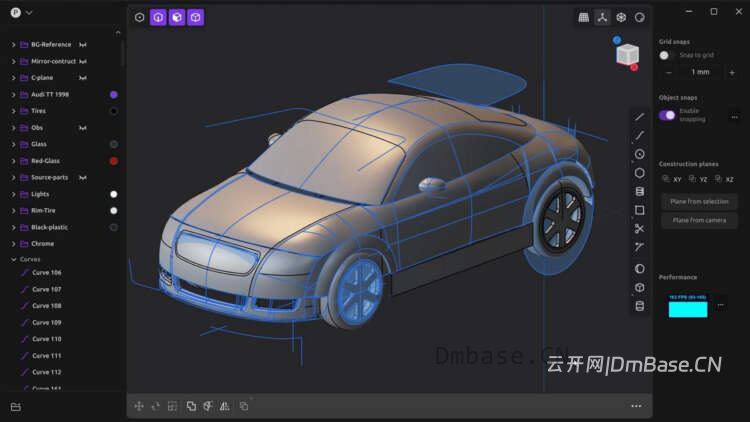Select the Sphere primitive tool
750x422 pixels.
[x=640, y=268]
